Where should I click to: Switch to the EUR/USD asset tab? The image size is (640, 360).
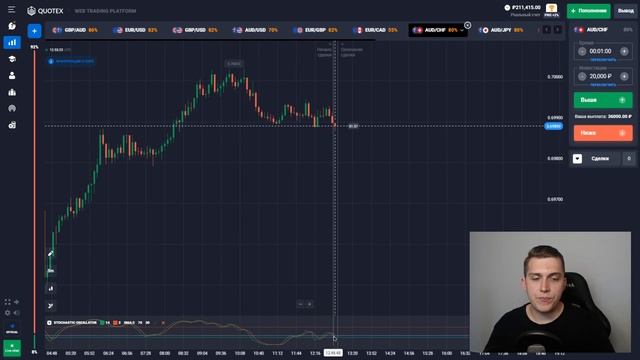(136, 30)
